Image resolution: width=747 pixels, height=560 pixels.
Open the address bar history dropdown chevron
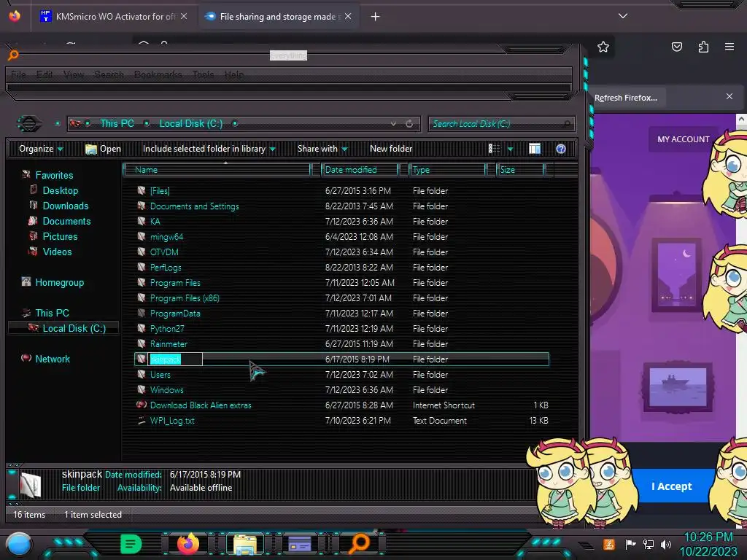coord(393,124)
